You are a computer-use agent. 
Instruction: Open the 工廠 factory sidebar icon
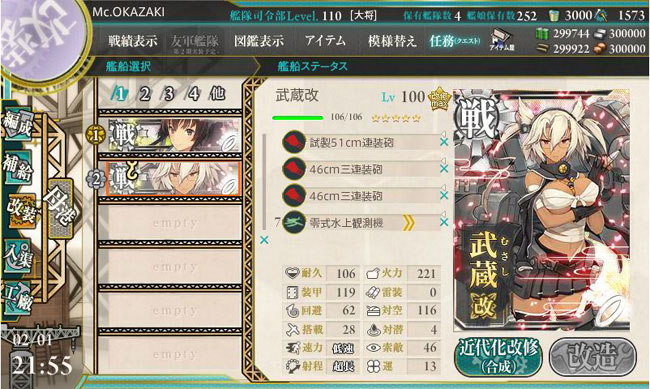17,299
